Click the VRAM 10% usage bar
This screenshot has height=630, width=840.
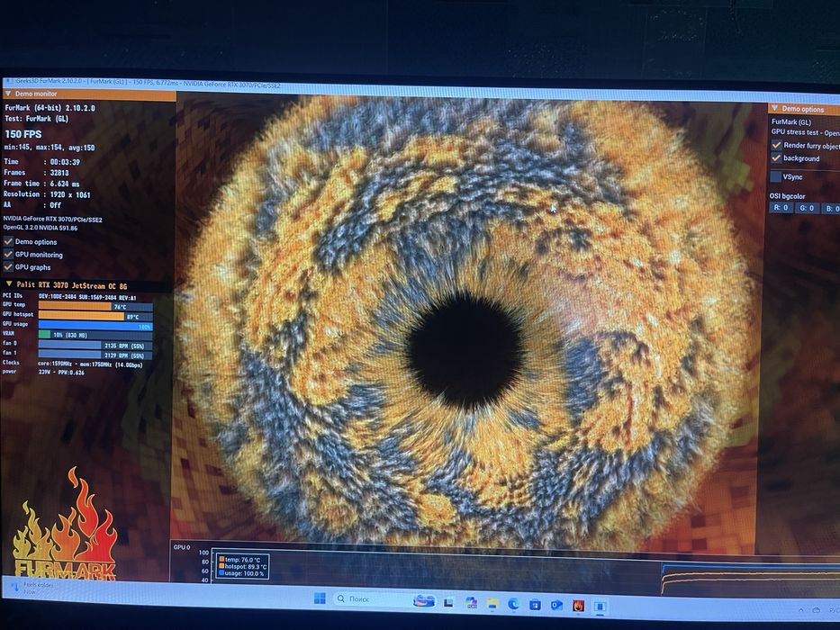click(95, 335)
